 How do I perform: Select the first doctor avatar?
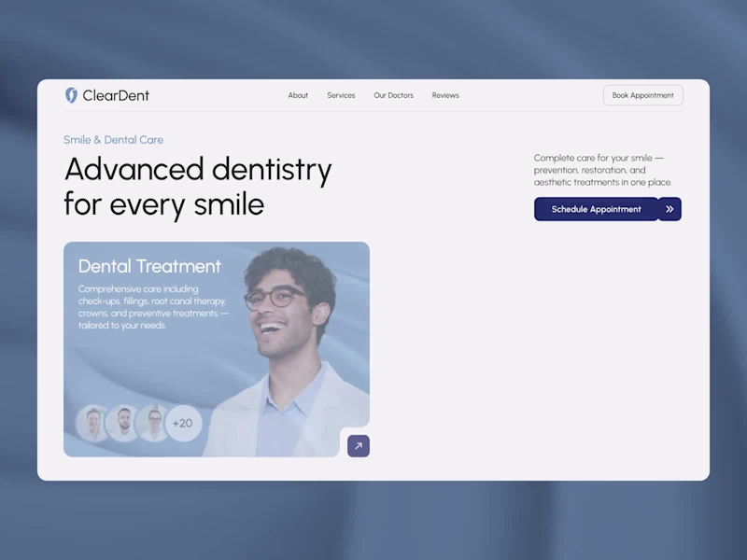[92, 423]
